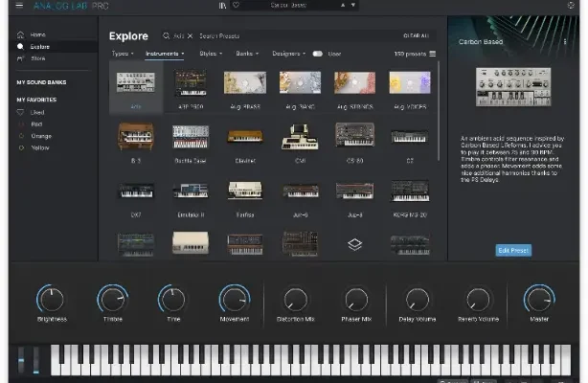Viewport: 588px width, 383px height.
Task: Choose the CMI instrument icon
Action: pos(299,140)
